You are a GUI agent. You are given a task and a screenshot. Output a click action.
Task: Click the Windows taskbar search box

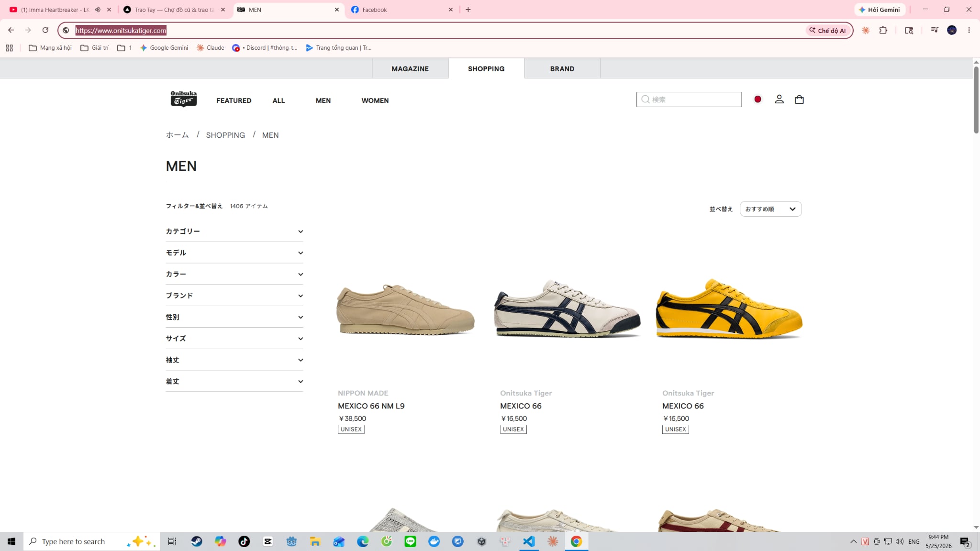point(92,541)
